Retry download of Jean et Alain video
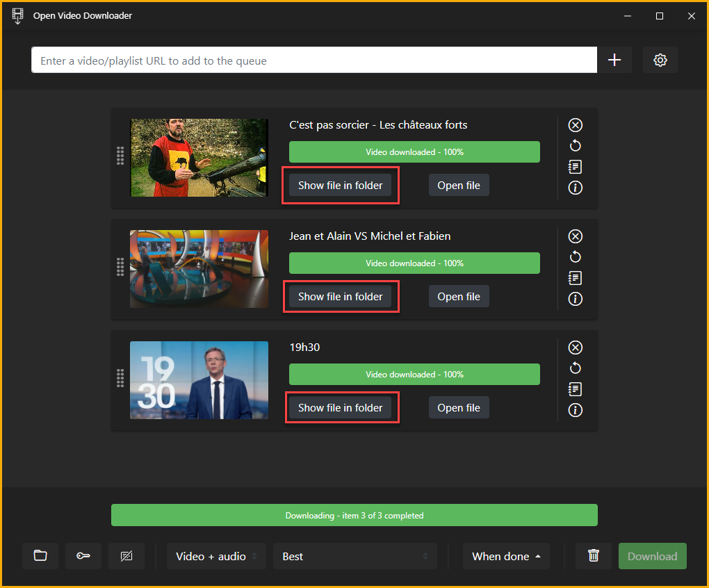This screenshot has height=588, width=709. point(575,257)
